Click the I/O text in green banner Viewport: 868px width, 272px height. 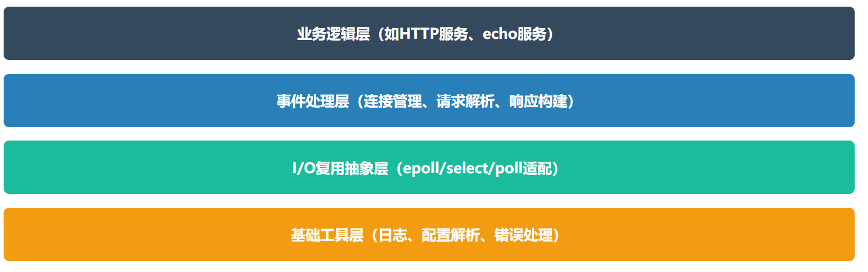(x=303, y=168)
